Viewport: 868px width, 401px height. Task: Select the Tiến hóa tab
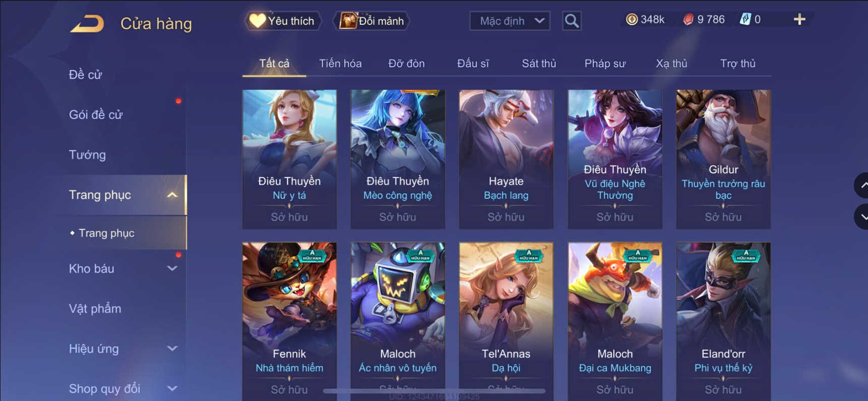click(x=340, y=63)
